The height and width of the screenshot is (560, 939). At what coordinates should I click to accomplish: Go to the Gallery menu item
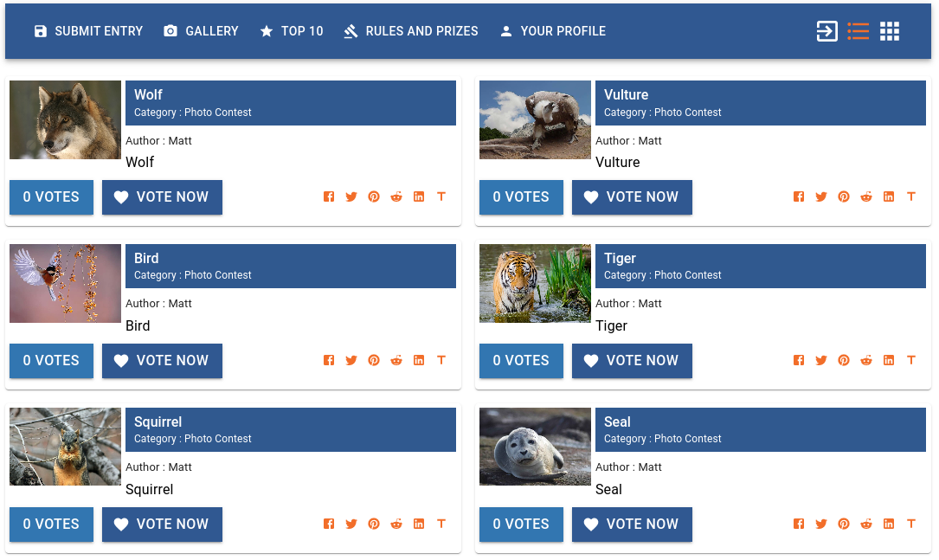[201, 31]
